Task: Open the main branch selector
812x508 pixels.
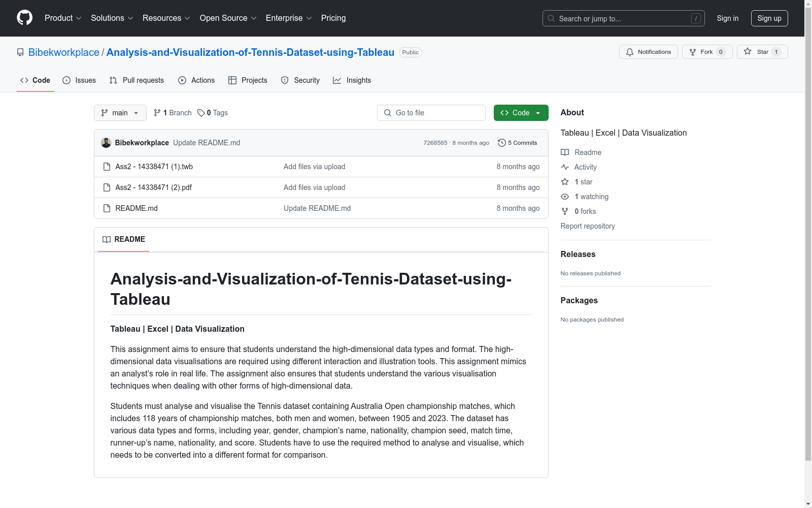Action: 120,113
